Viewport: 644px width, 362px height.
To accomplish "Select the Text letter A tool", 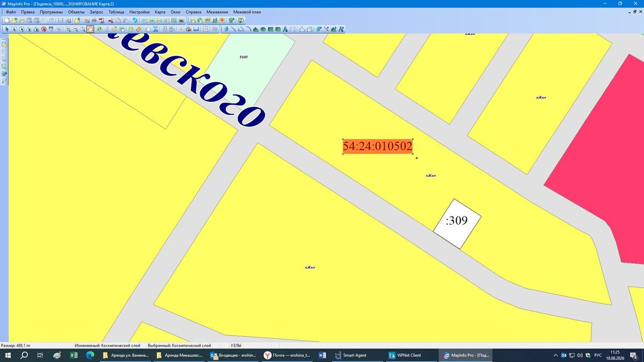I will [286, 29].
